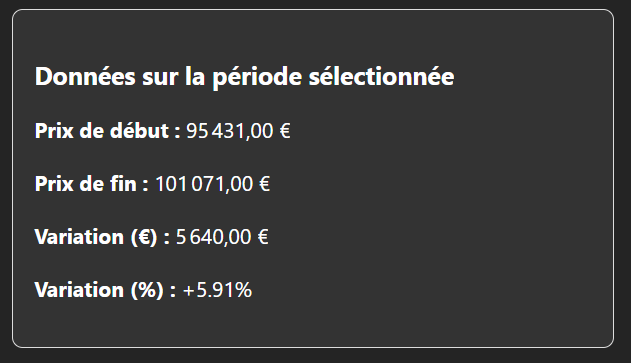Click the word "début" in the first row
This screenshot has width=631, height=363.
tap(139, 131)
